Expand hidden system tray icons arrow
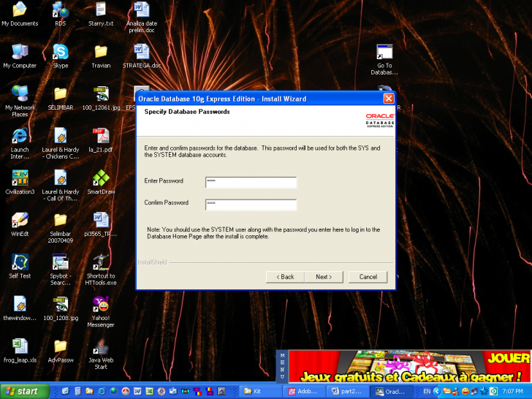Image resolution: width=532 pixels, height=399 pixels. pos(437,391)
